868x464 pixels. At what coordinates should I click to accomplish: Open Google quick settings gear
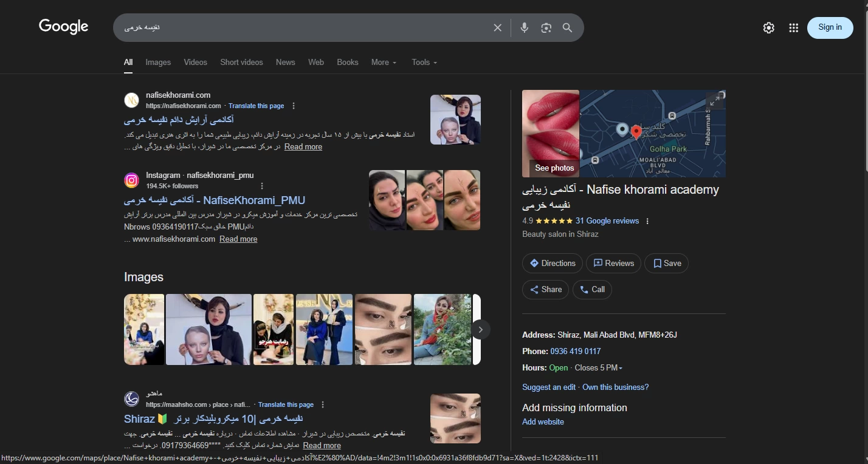tap(769, 27)
